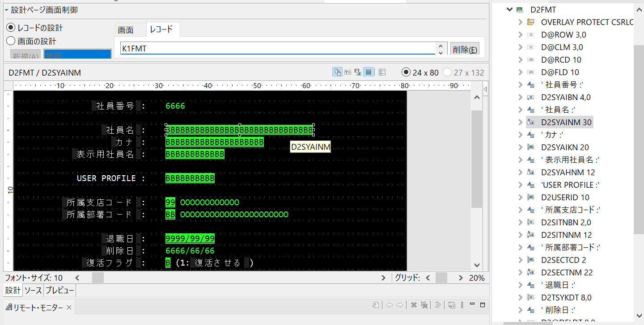The image size is (644, 325).
Task: Click the forward arrow in the Remote Monitor toolbar
Action: click(400, 305)
